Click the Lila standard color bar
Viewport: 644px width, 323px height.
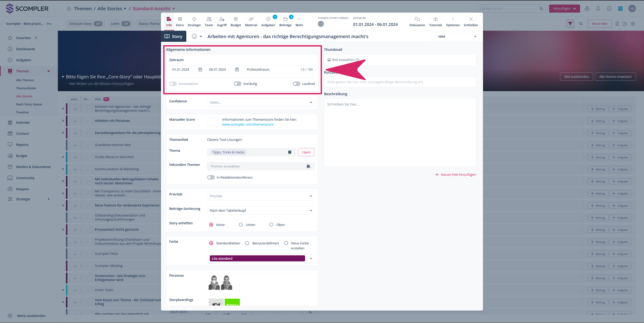pos(257,258)
